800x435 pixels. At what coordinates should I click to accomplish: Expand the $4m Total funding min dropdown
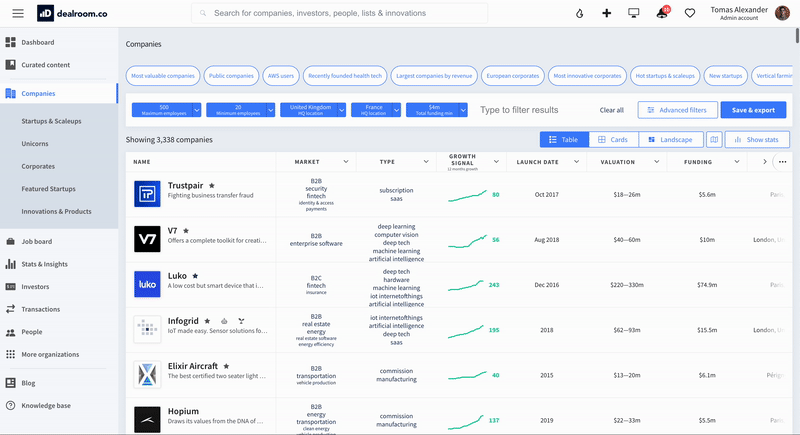463,110
